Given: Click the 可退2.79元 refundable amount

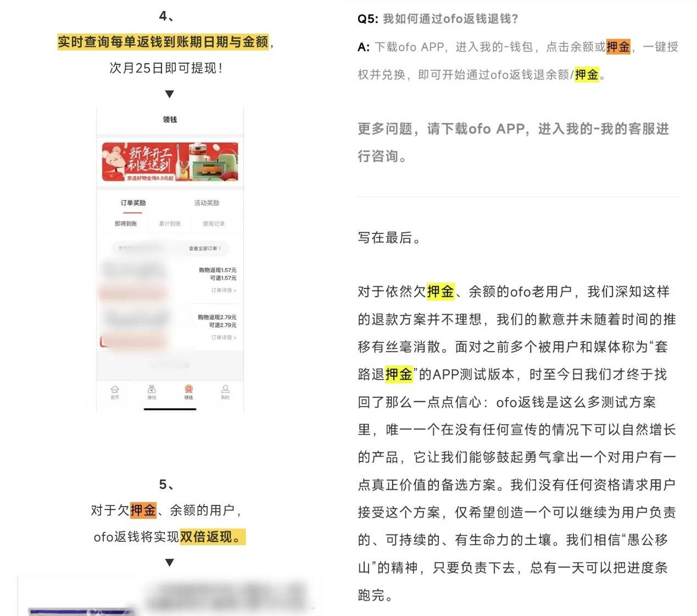Looking at the screenshot, I should 223,325.
